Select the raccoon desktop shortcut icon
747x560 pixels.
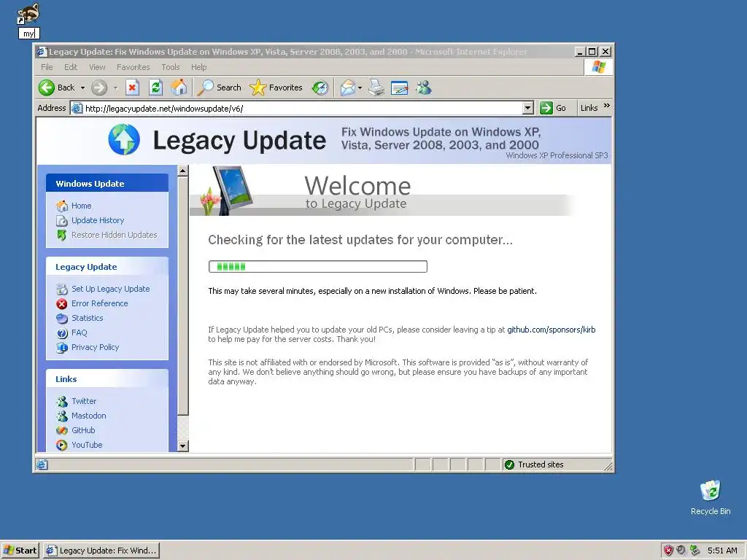[x=28, y=14]
